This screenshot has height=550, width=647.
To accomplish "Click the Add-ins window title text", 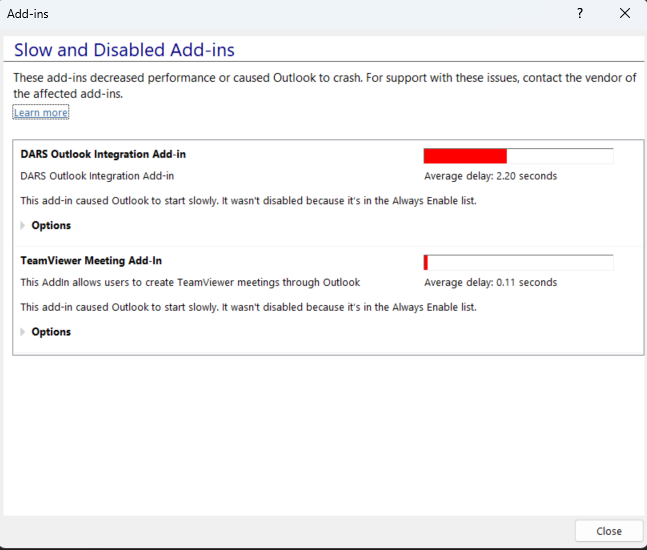I will [28, 14].
